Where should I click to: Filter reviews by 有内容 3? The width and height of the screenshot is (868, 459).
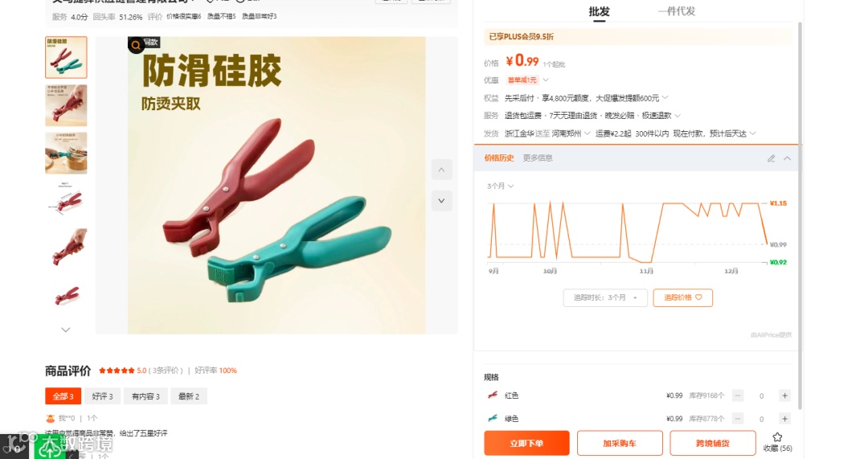tap(145, 395)
